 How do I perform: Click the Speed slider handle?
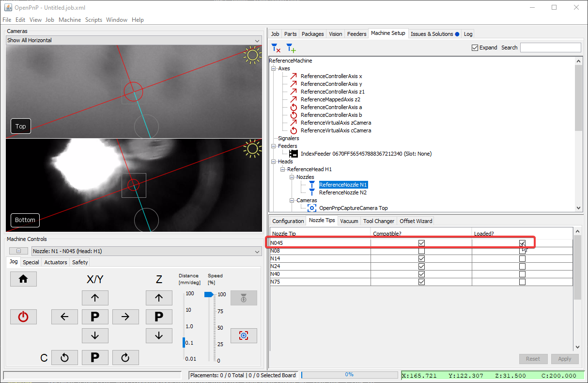209,294
